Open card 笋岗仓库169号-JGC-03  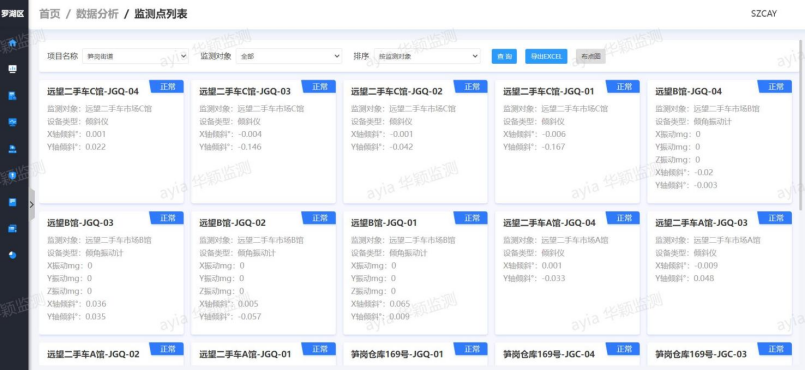(719, 354)
